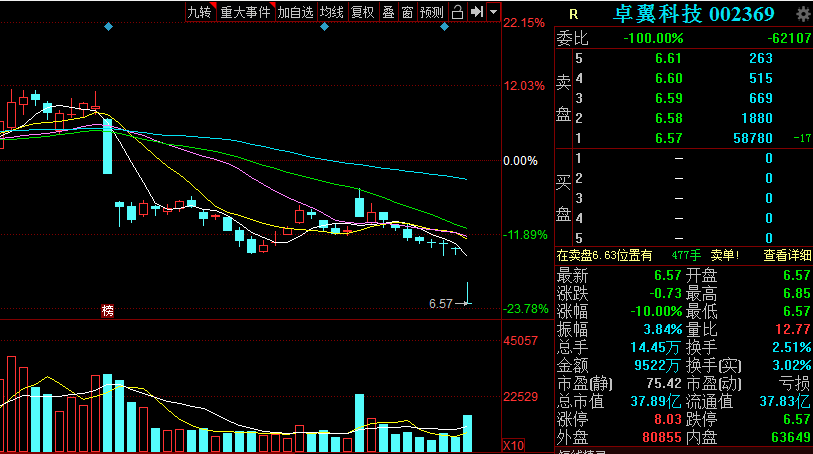The image size is (813, 454).
Task: Click the lock icon in chart toolbar
Action: coord(457,12)
